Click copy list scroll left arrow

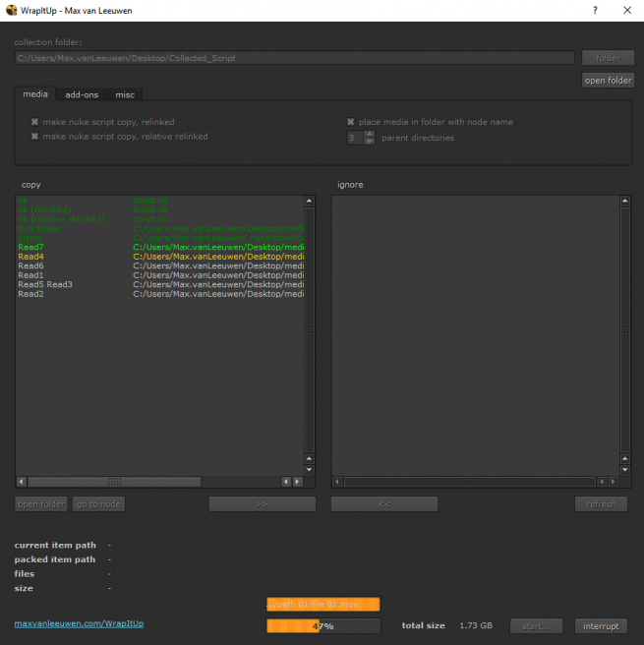(x=22, y=481)
